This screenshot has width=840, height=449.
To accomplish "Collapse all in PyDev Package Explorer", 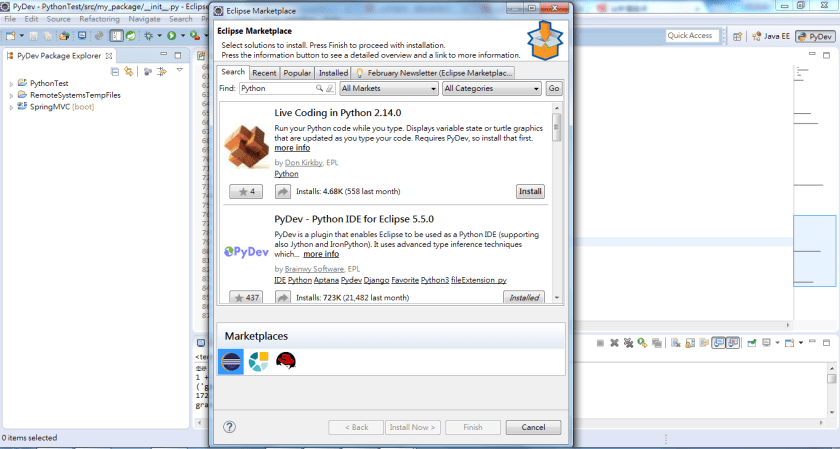I will click(117, 71).
